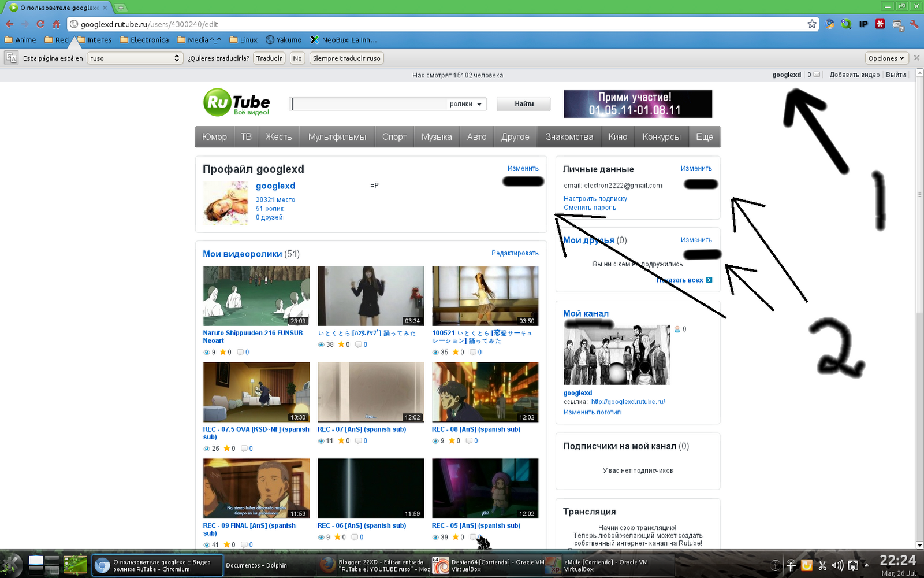Open the 'Мультфильмы' category tab
Screen dimensions: 924x578
pyautogui.click(x=337, y=136)
